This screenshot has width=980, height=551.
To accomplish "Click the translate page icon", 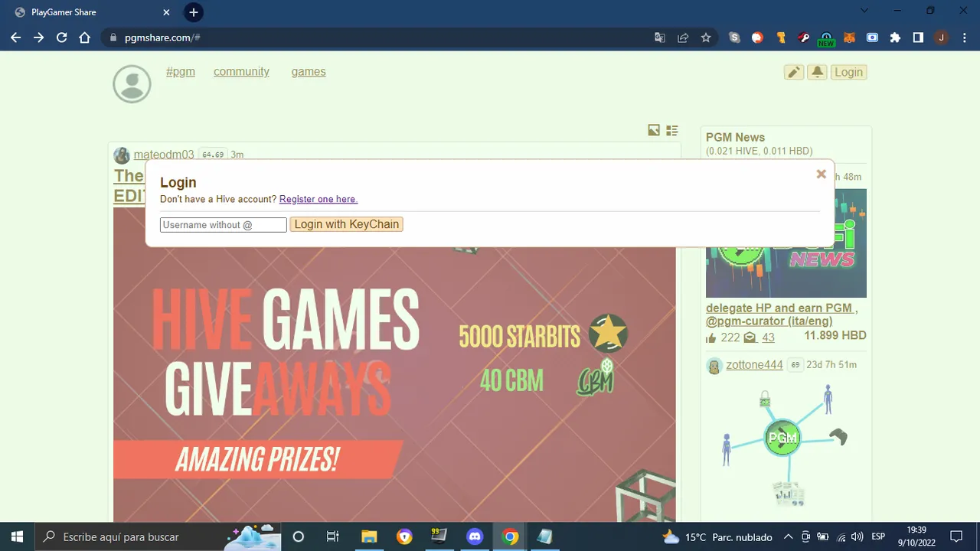I will click(x=659, y=37).
